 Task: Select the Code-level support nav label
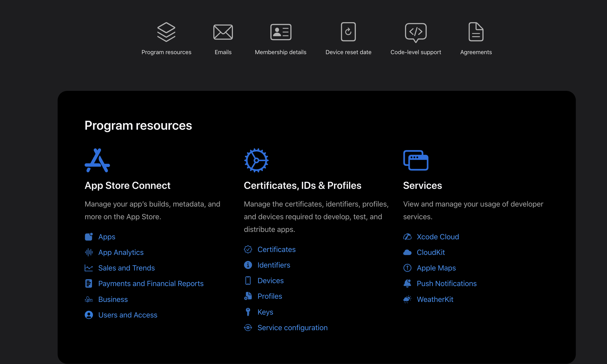coord(416,52)
